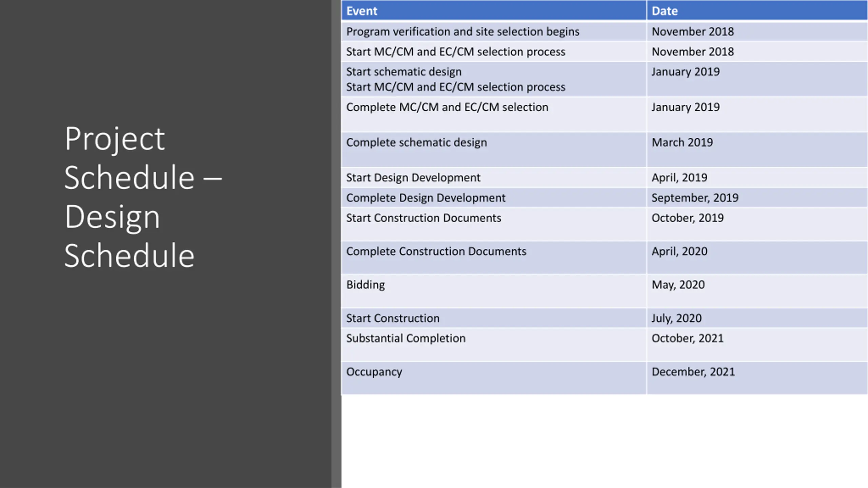Select the September, 2019 date cell
The width and height of the screenshot is (868, 488).
pyautogui.click(x=757, y=198)
